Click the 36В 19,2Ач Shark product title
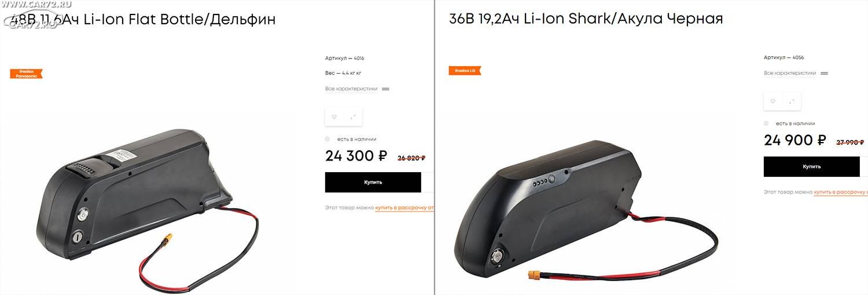 pos(586,19)
